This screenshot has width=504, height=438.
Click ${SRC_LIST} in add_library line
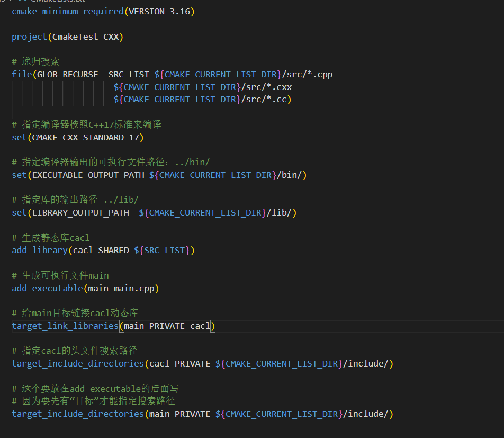coord(162,251)
